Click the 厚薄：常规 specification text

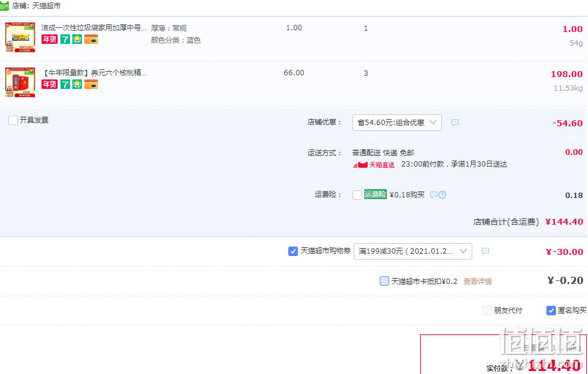[x=169, y=28]
